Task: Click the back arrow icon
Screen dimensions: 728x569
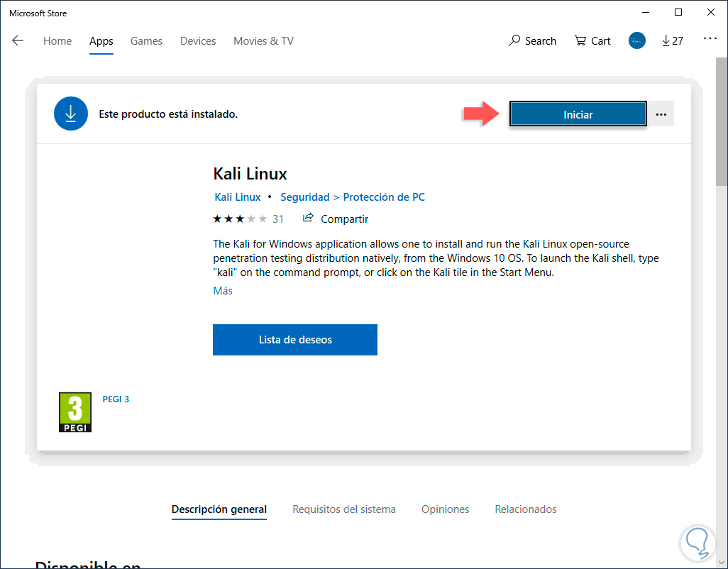Action: point(18,40)
